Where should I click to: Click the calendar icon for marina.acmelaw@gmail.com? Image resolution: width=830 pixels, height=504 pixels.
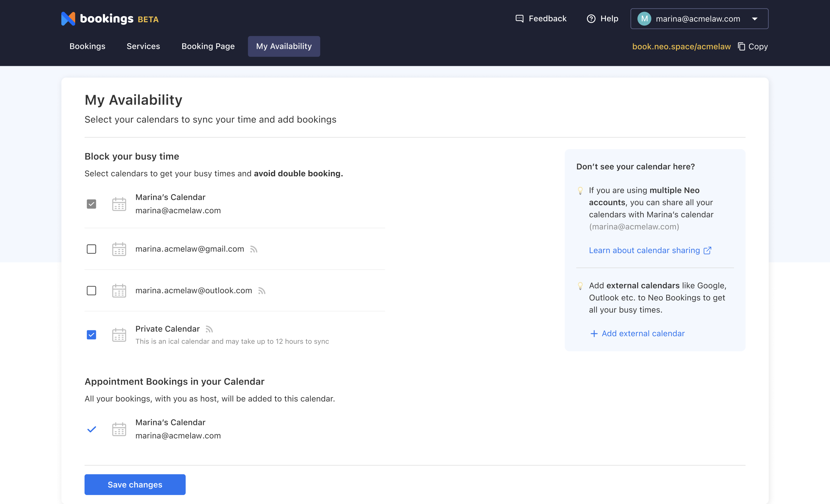pos(119,249)
